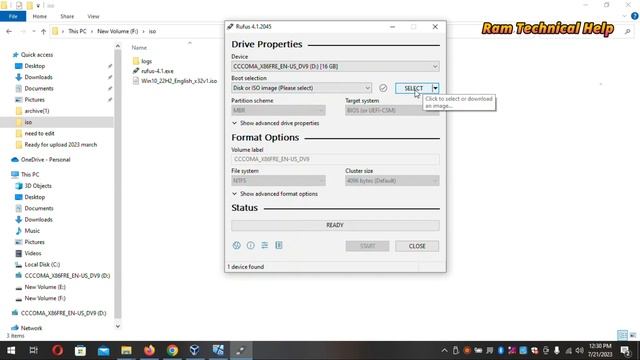The width and height of the screenshot is (640, 360).
Task: Expand Show advanced format options
Action: (x=275, y=194)
